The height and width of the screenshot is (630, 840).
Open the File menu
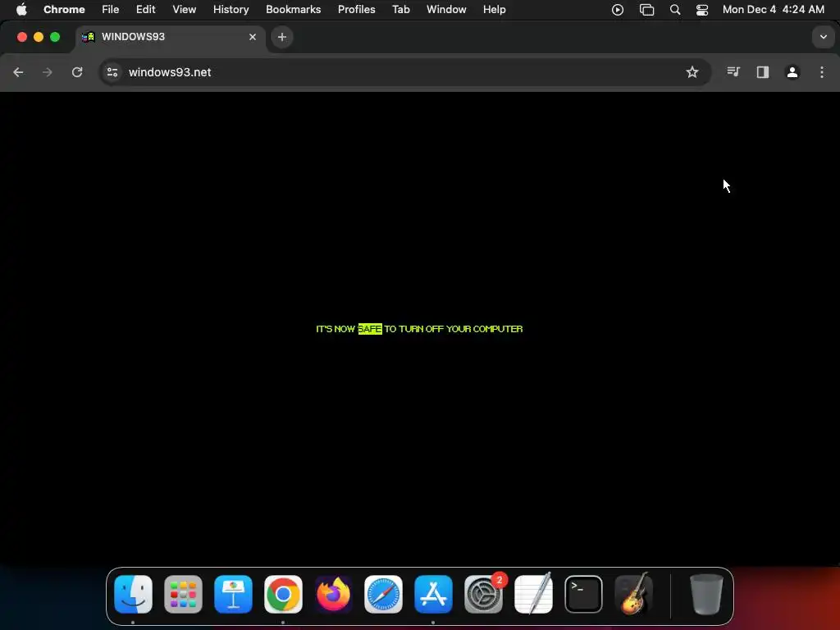coord(111,10)
